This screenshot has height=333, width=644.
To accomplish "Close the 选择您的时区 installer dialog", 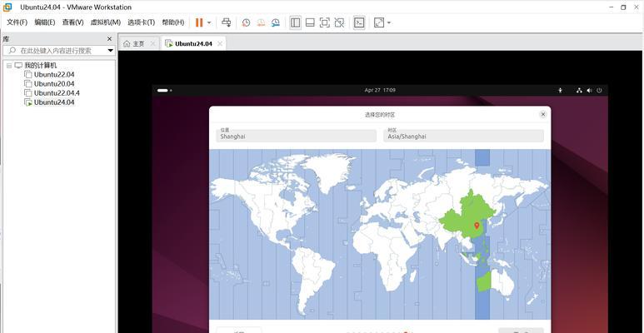I will click(543, 115).
